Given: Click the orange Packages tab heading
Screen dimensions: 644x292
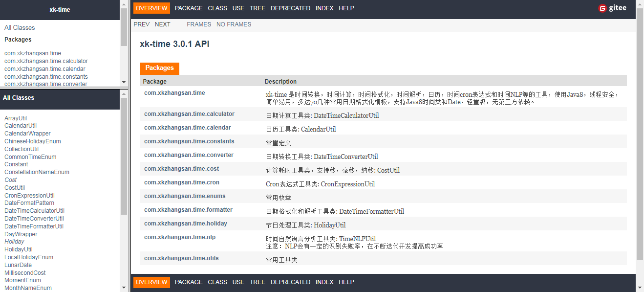Looking at the screenshot, I should click(x=159, y=68).
